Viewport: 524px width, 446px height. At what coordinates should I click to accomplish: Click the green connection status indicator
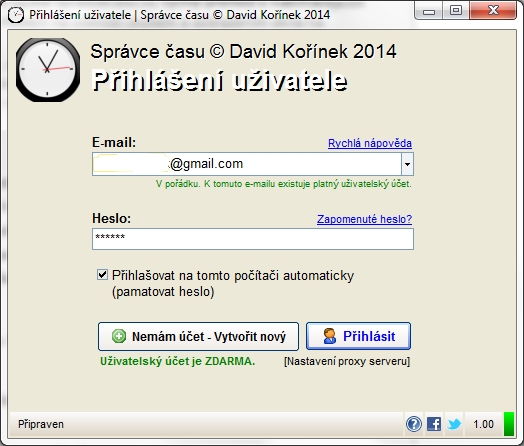pos(509,424)
